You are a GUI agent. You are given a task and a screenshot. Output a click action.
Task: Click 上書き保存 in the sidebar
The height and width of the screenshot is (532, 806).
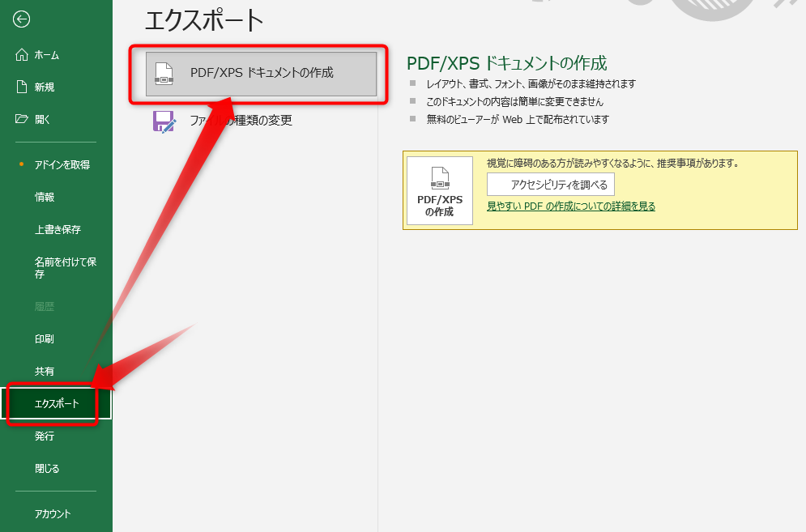[x=58, y=230]
